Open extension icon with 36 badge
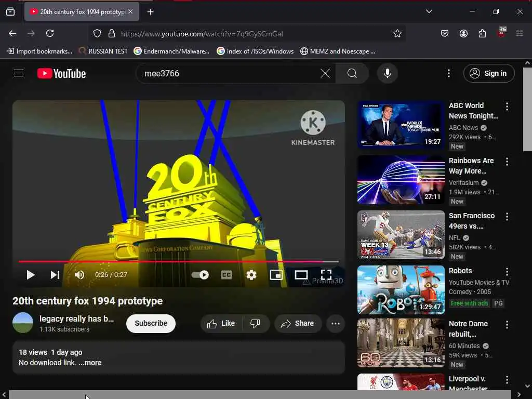The height and width of the screenshot is (399, 532). (x=501, y=33)
